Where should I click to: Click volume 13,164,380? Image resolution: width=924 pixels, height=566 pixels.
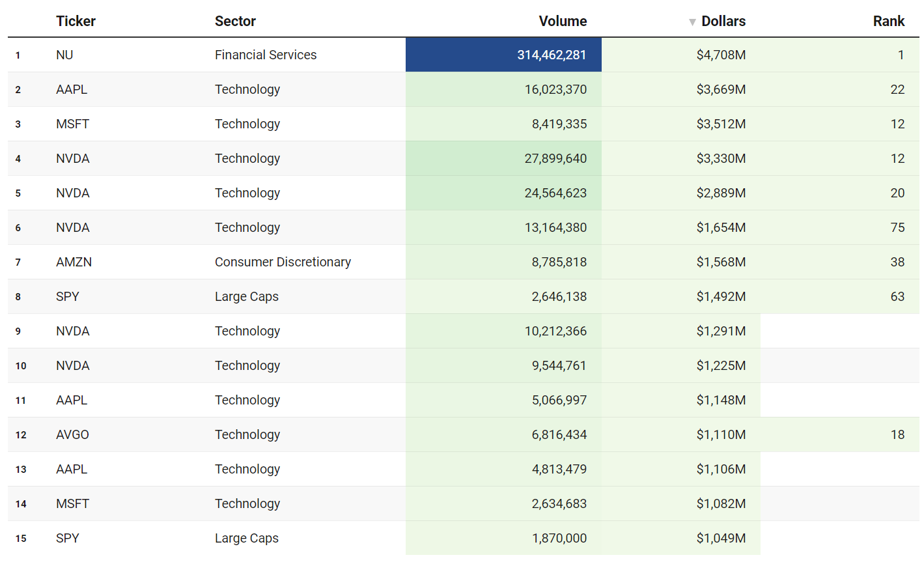(x=555, y=228)
